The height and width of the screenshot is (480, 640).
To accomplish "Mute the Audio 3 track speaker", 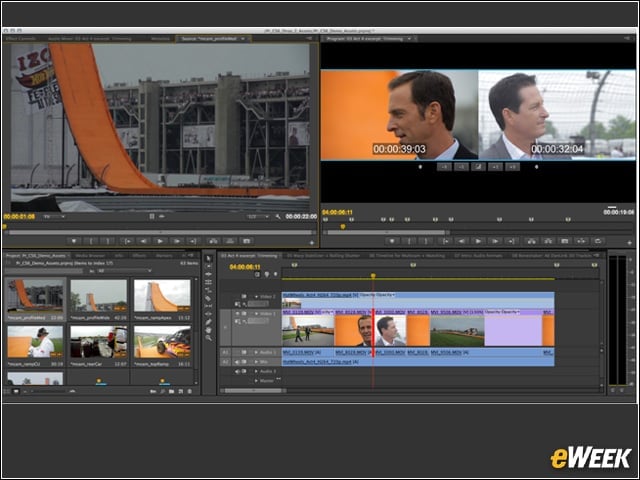I will click(237, 371).
